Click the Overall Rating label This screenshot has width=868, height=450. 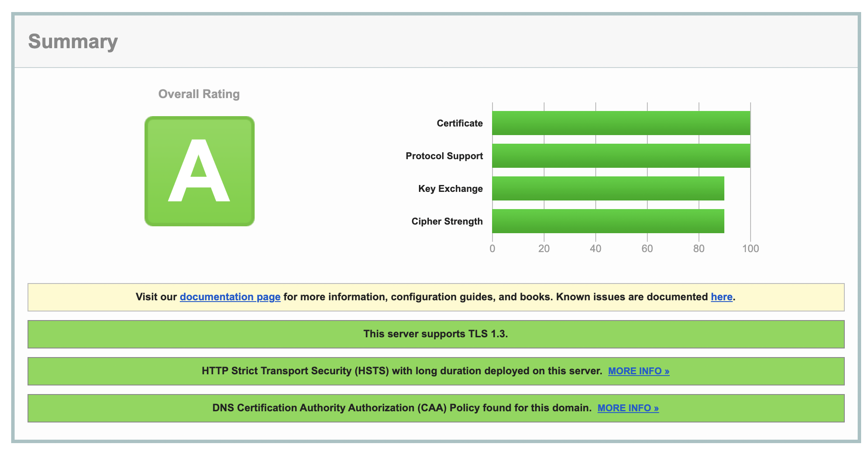(199, 94)
